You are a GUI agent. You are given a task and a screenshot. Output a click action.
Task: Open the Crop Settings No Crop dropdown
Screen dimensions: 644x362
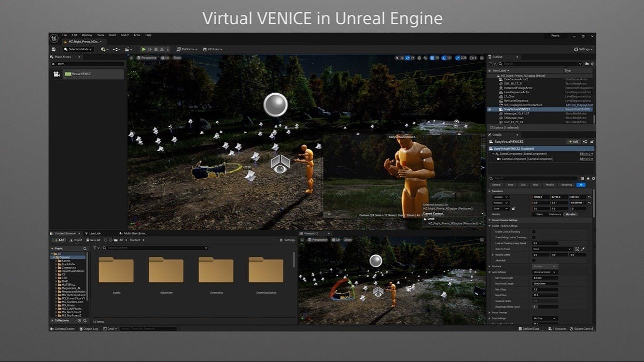544,318
